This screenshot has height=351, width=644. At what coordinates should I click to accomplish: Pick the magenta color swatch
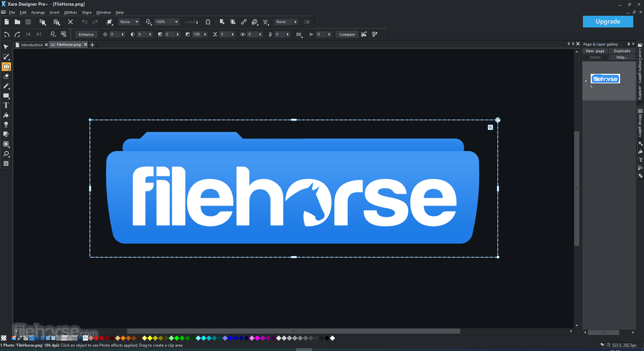click(x=257, y=338)
